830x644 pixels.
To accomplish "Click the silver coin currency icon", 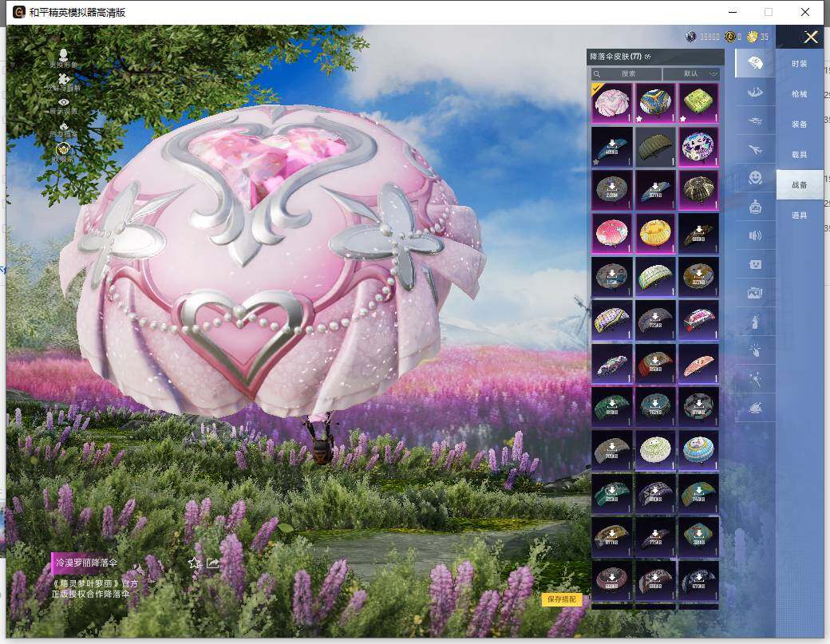I will [x=691, y=37].
